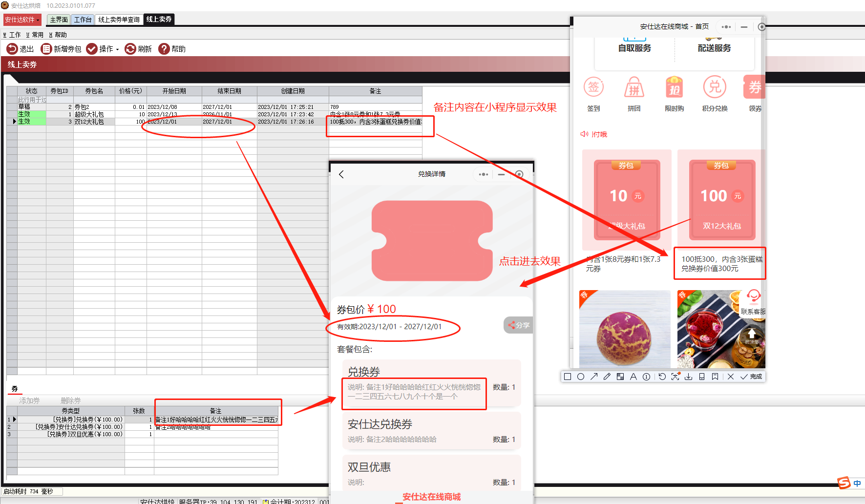Viewport: 865px width, 504px height.
Task: Open the more menu in the 安仕达在线商城 header
Action: 726,27
